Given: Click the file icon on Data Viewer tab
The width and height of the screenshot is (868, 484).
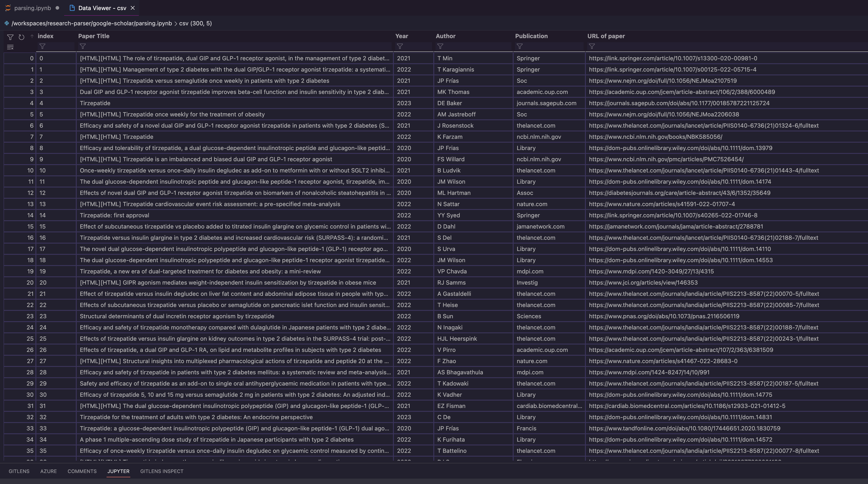Looking at the screenshot, I should pos(72,8).
